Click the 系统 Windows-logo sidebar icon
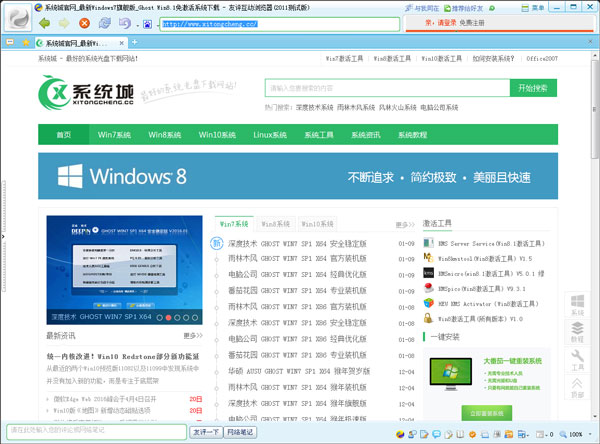The width and height of the screenshot is (600, 444). (x=577, y=305)
